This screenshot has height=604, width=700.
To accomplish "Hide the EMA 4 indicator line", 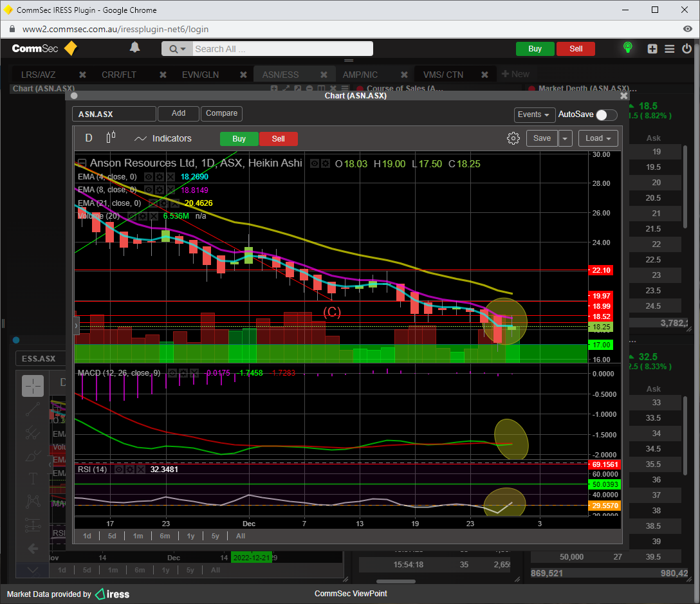I will pos(149,176).
